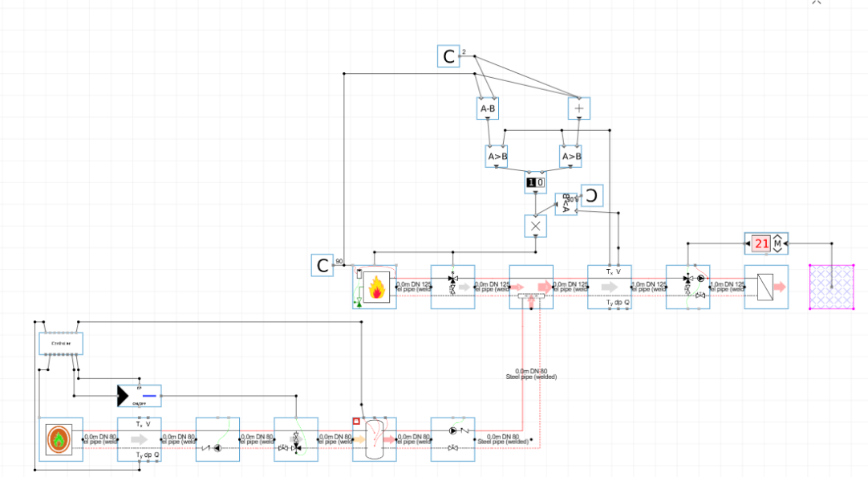Click the A-B subtraction block
Screen dimensions: 868x477
[488, 108]
